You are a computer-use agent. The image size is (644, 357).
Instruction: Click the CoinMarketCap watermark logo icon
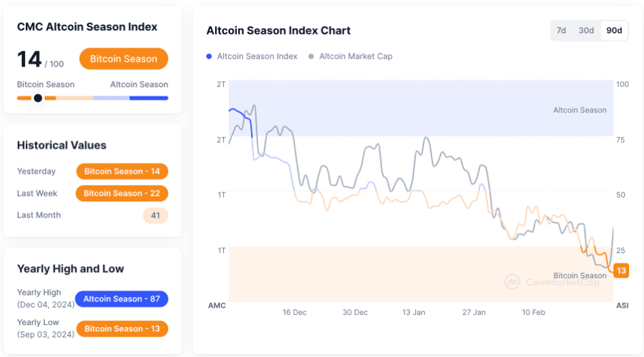(512, 282)
